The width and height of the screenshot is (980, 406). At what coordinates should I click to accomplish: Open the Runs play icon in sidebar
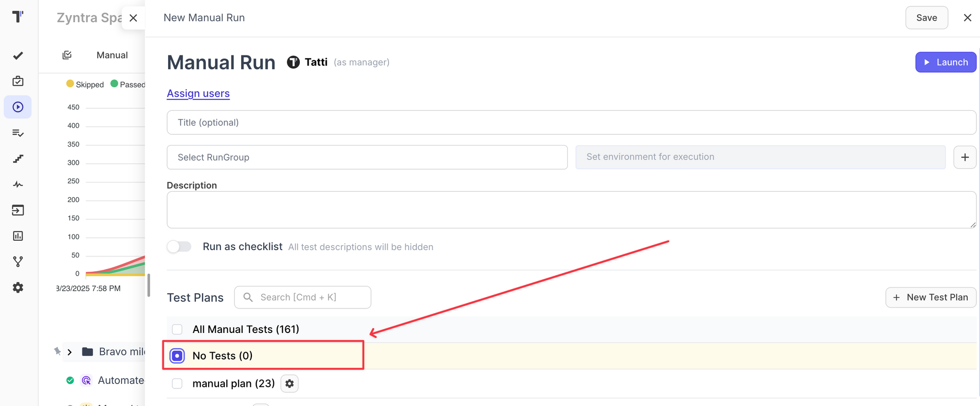click(18, 107)
